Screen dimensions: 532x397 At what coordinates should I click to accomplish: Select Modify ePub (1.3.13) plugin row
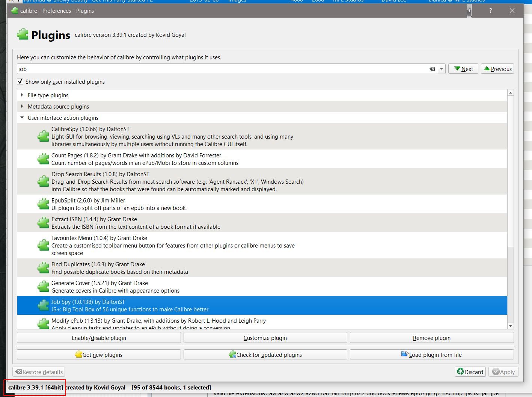[262, 322]
